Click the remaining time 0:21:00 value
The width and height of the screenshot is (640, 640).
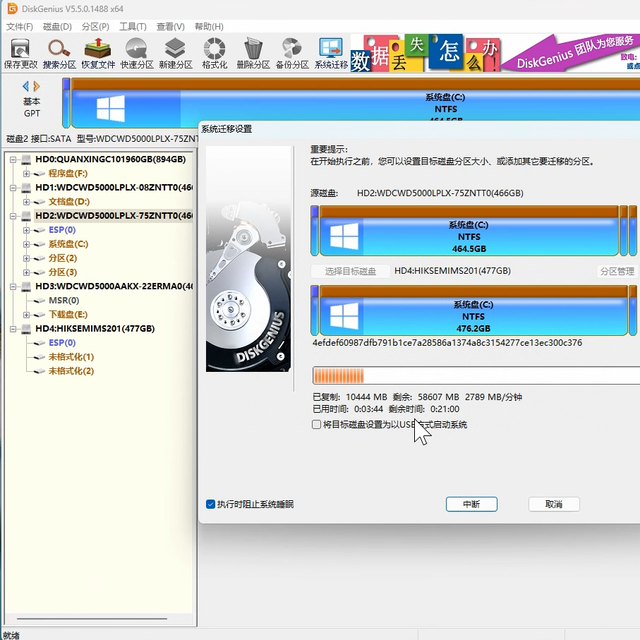(x=444, y=409)
